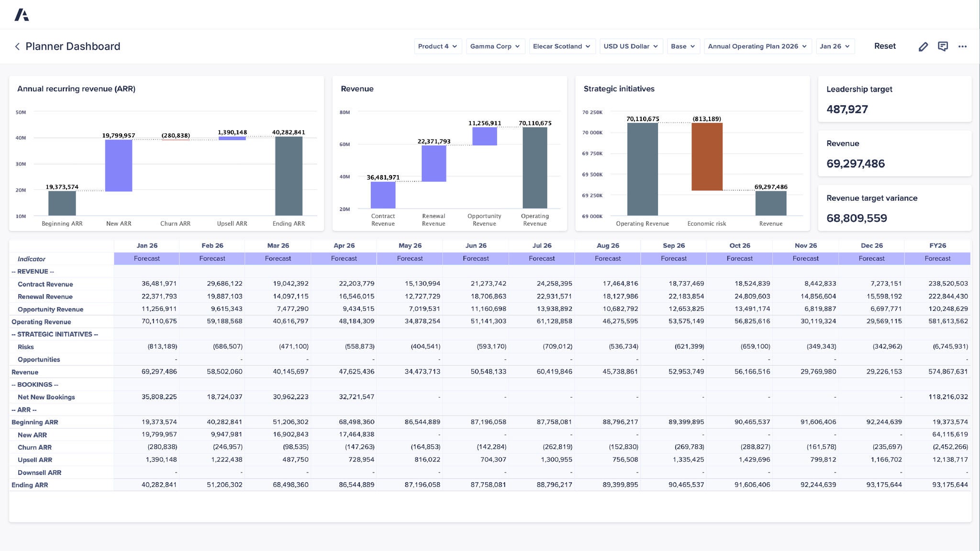The width and height of the screenshot is (980, 551).
Task: Open the Annual Operating Plan 2026 dropdown
Action: (757, 46)
